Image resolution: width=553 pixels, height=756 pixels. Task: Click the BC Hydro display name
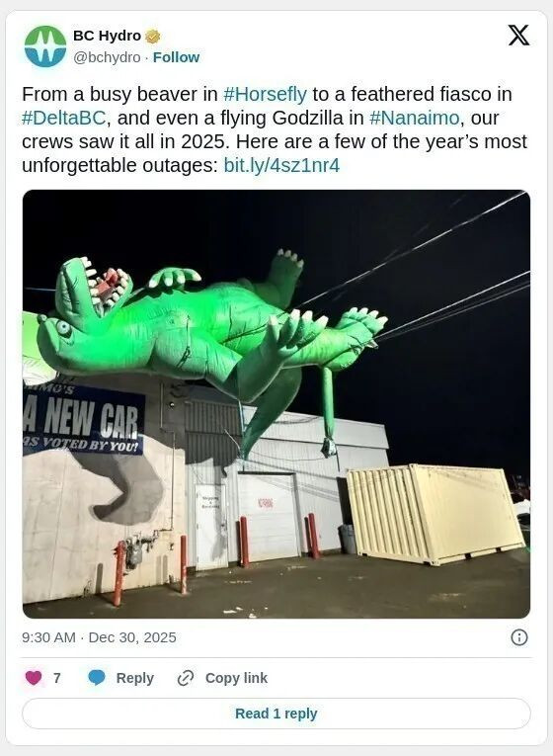click(x=107, y=36)
